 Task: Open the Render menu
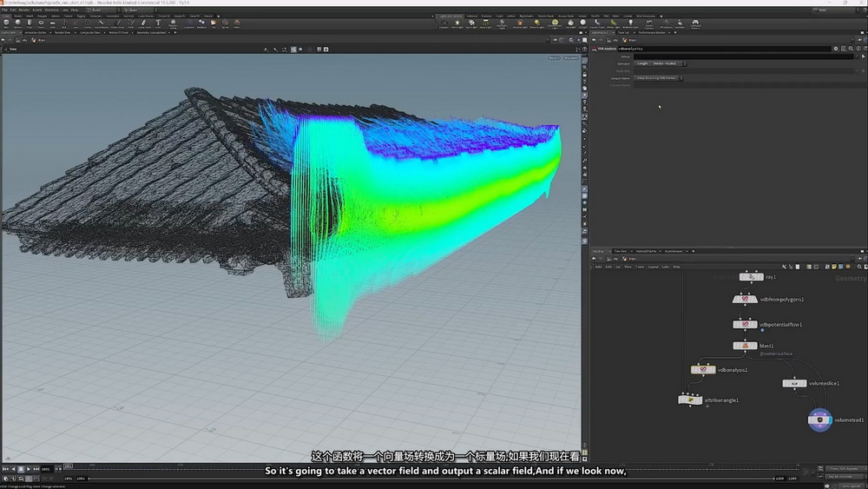[x=24, y=10]
